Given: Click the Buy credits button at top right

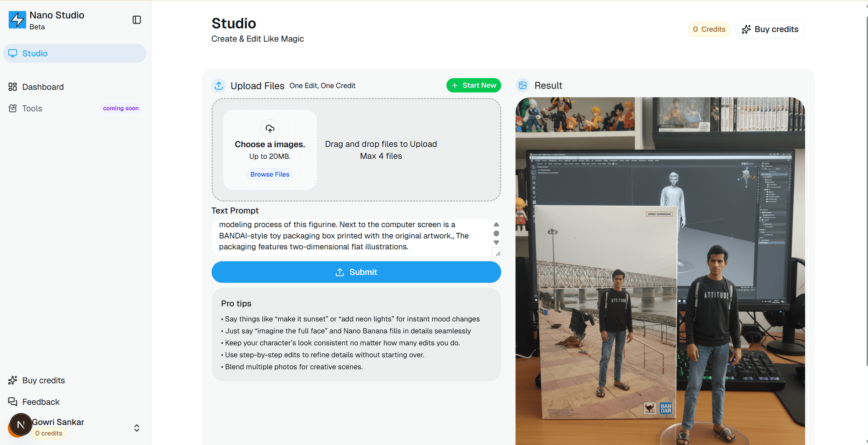Looking at the screenshot, I should coord(770,29).
